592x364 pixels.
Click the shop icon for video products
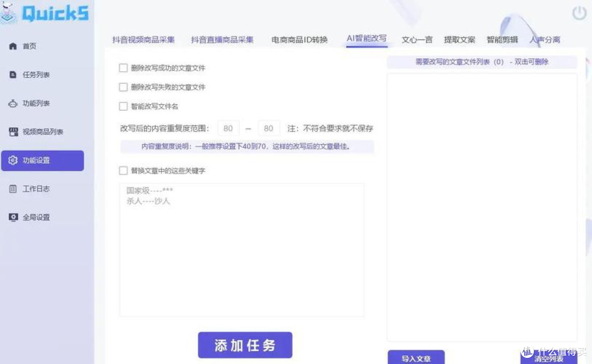pyautogui.click(x=13, y=132)
